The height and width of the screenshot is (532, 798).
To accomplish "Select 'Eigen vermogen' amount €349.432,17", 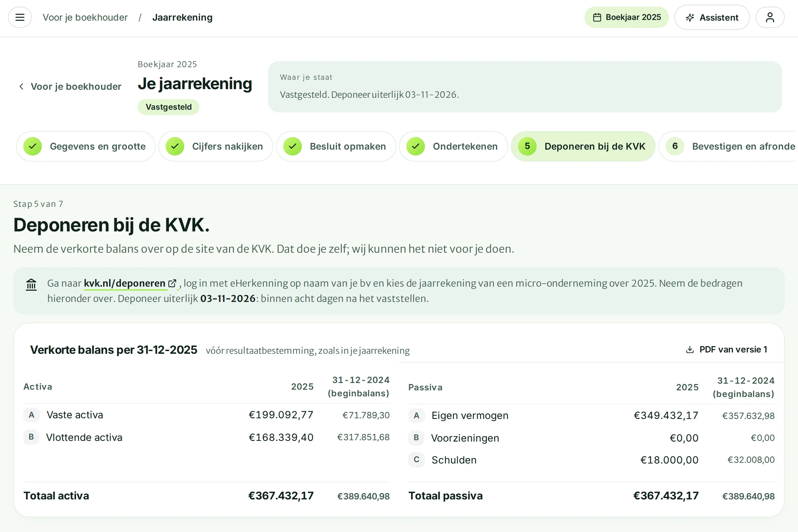I will [x=666, y=415].
